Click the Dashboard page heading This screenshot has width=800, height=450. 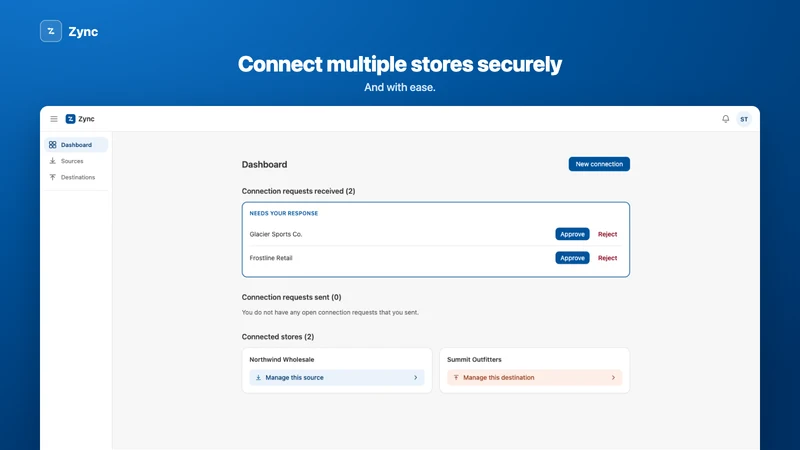tap(264, 164)
